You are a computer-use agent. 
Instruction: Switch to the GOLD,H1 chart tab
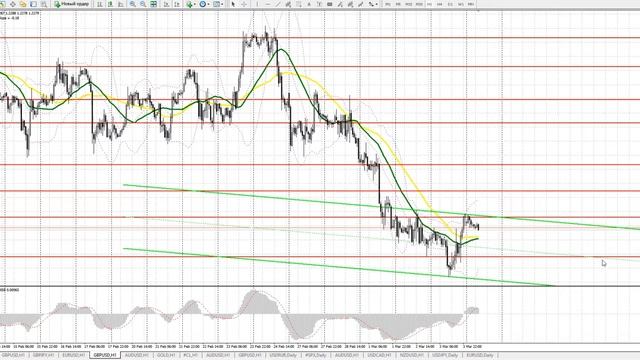pyautogui.click(x=166, y=355)
